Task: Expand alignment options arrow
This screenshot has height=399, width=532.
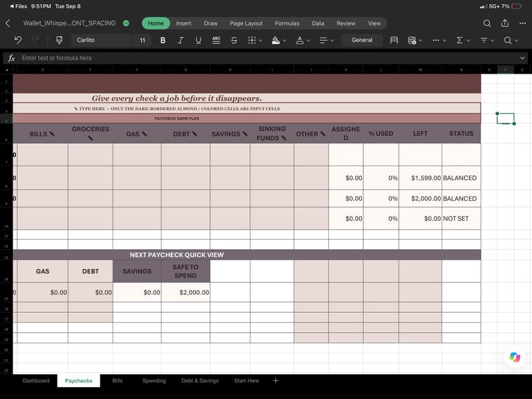Action: [x=332, y=40]
